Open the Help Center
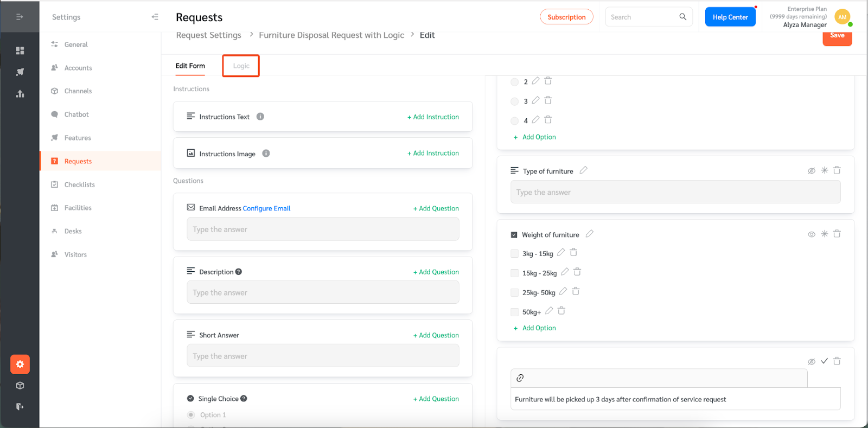Image resolution: width=868 pixels, height=428 pixels. 730,17
